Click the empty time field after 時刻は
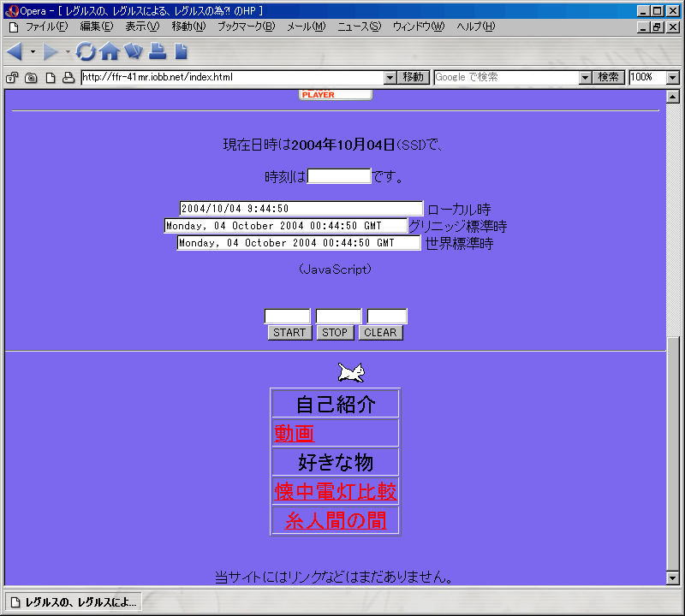Viewport: 685px width, 616px height. click(339, 176)
